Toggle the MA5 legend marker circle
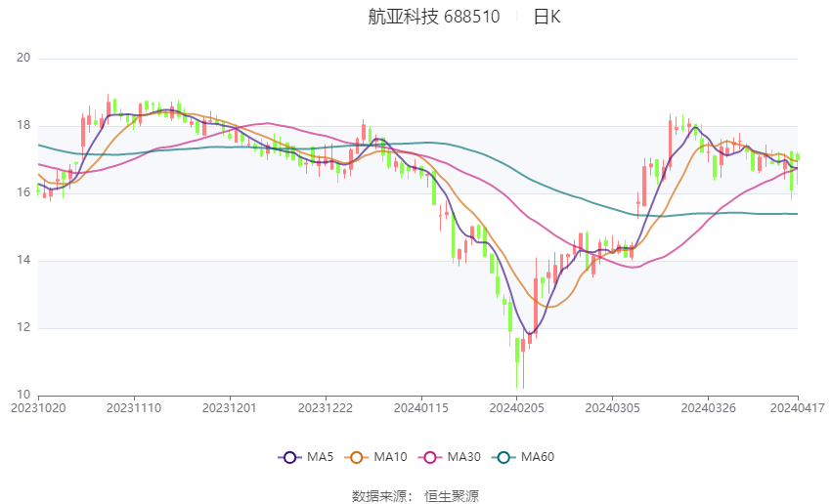 click(289, 457)
